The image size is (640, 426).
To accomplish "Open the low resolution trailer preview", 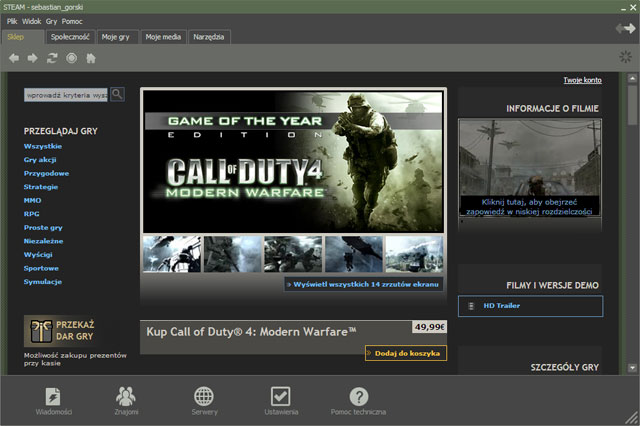I will coord(529,168).
